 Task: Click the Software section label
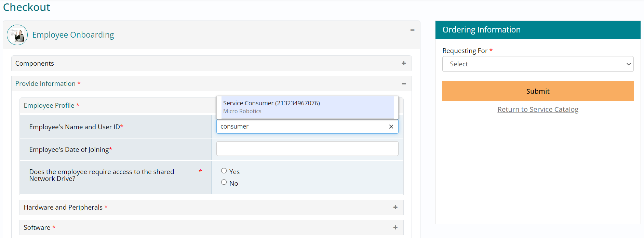click(37, 228)
